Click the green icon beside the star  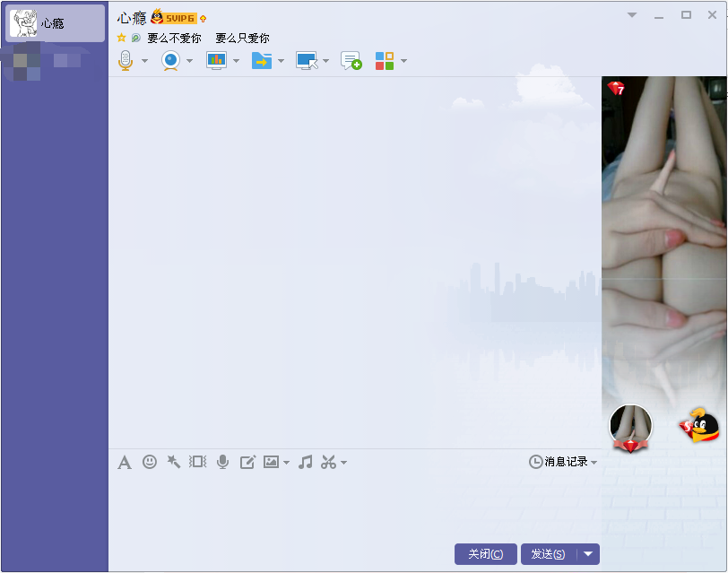136,38
